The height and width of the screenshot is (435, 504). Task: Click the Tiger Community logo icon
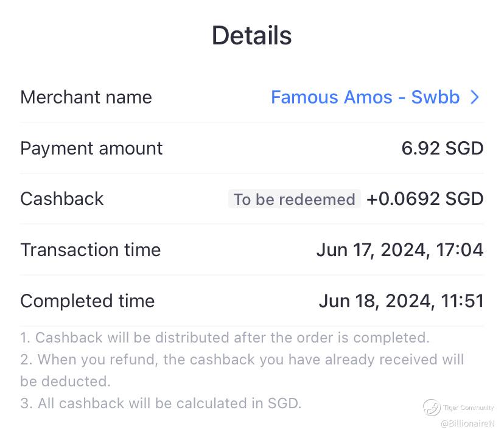(x=432, y=407)
